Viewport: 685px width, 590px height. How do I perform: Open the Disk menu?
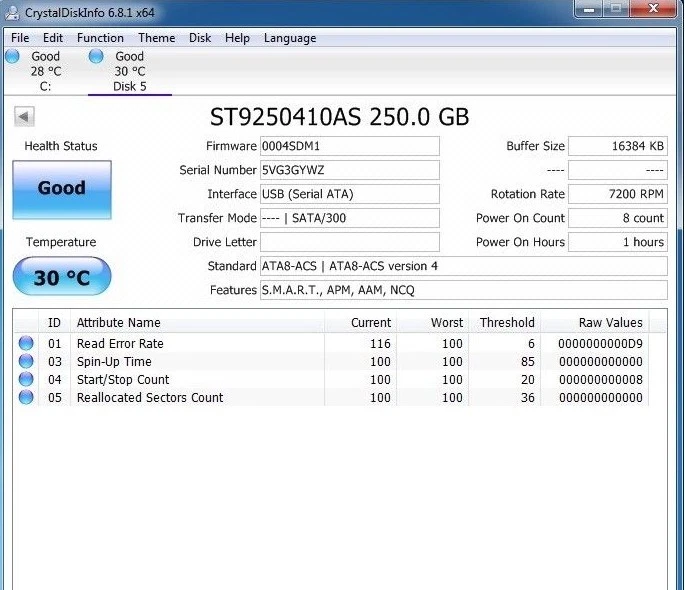[200, 38]
